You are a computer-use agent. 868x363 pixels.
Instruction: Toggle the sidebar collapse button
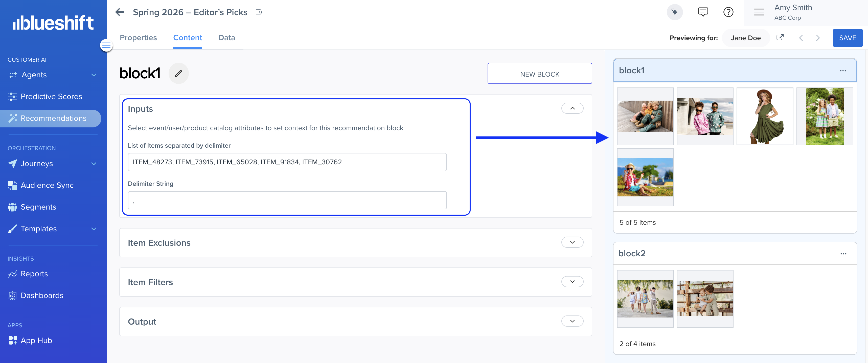106,45
